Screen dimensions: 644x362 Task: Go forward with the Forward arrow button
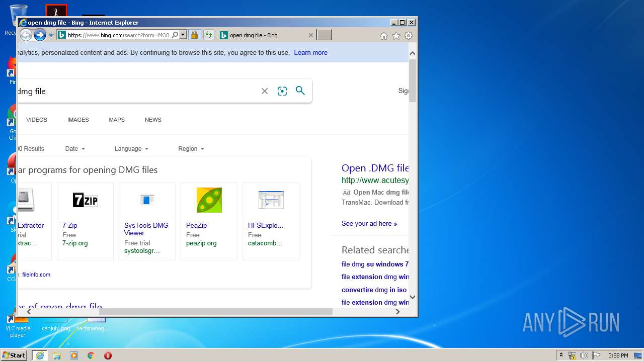pos(40,35)
